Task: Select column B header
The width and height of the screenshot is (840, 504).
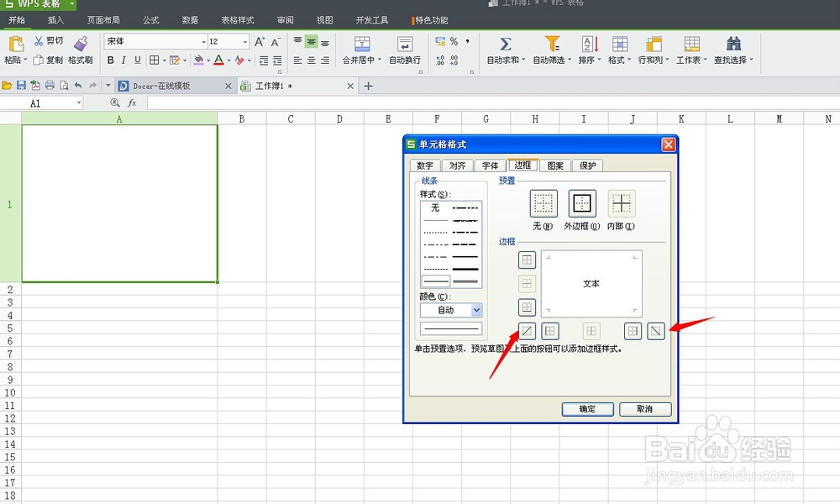Action: (x=242, y=119)
